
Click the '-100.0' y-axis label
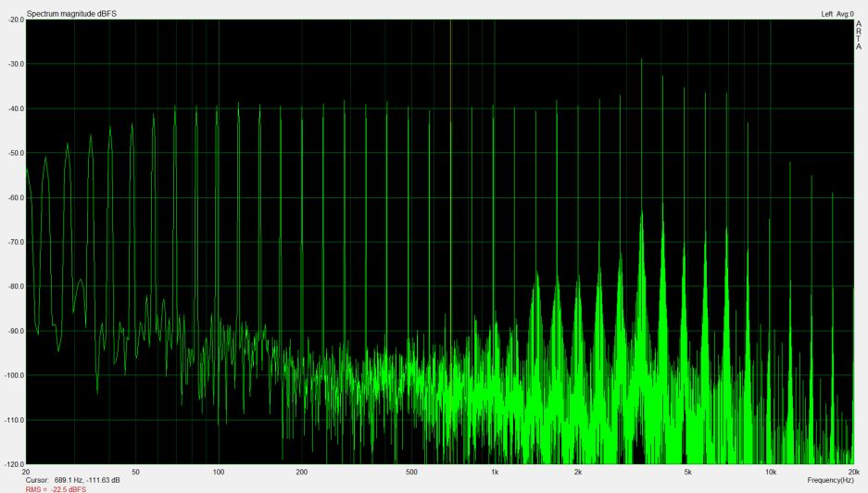click(15, 375)
